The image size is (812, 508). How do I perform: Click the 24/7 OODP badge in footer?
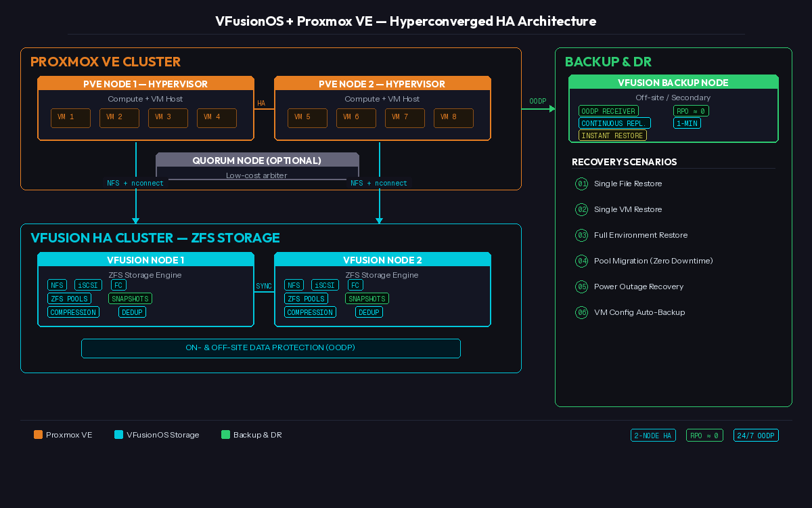coord(756,436)
